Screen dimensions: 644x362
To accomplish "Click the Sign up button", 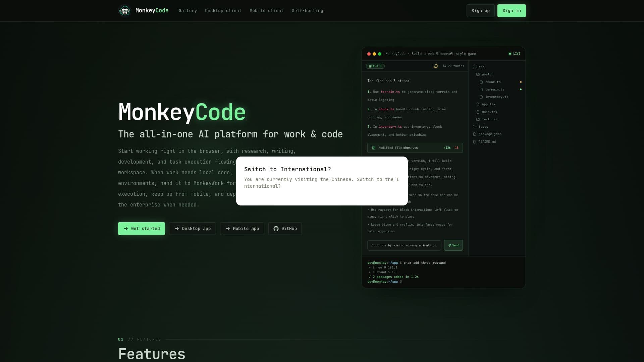I will (x=480, y=11).
